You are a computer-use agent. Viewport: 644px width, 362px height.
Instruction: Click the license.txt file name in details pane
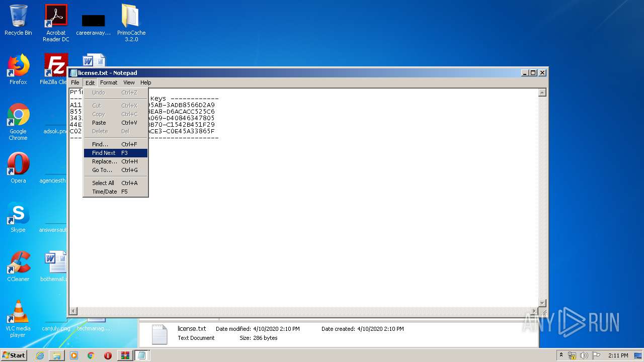tap(192, 329)
